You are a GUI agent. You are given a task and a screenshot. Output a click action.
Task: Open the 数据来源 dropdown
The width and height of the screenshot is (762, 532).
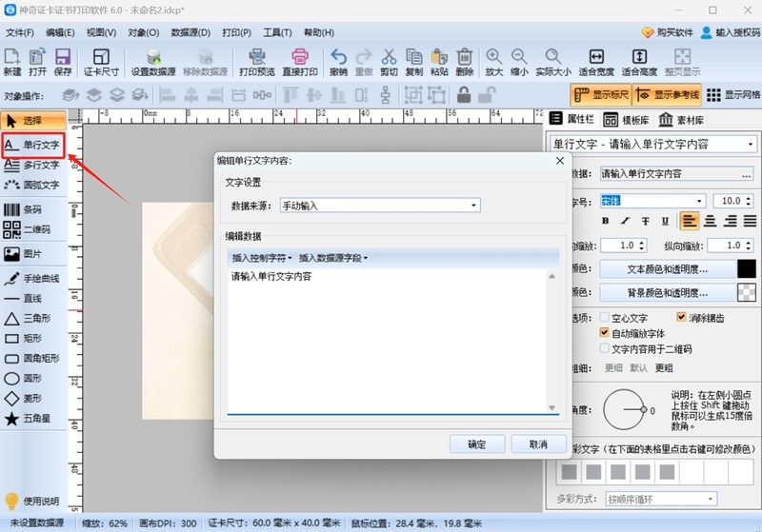(379, 206)
